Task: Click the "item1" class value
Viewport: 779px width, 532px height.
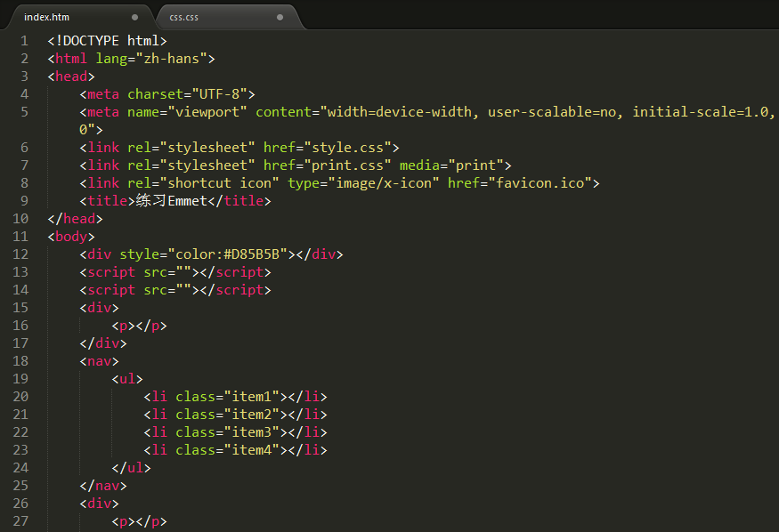Action: click(252, 397)
